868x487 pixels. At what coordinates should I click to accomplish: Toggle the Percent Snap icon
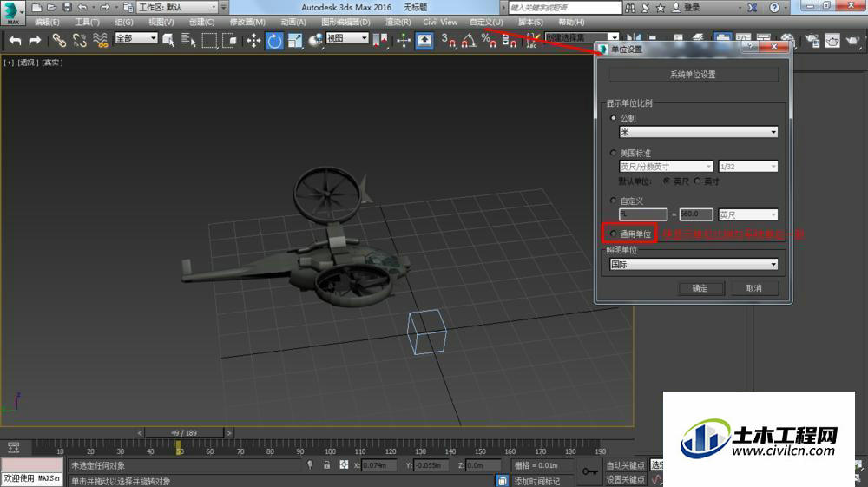[x=489, y=41]
